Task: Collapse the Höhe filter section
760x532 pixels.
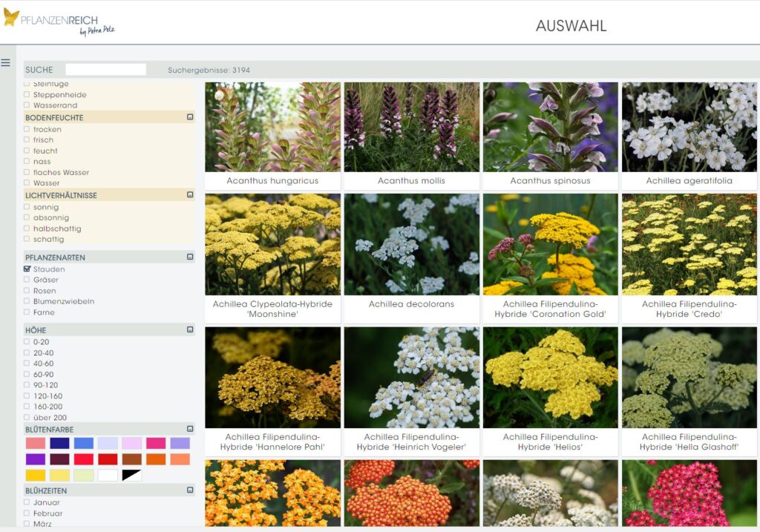Action: pyautogui.click(x=190, y=329)
